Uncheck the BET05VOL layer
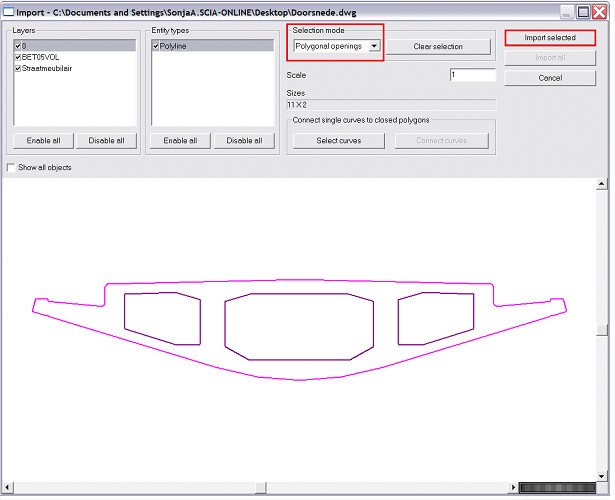615x500 pixels. pyautogui.click(x=19, y=57)
